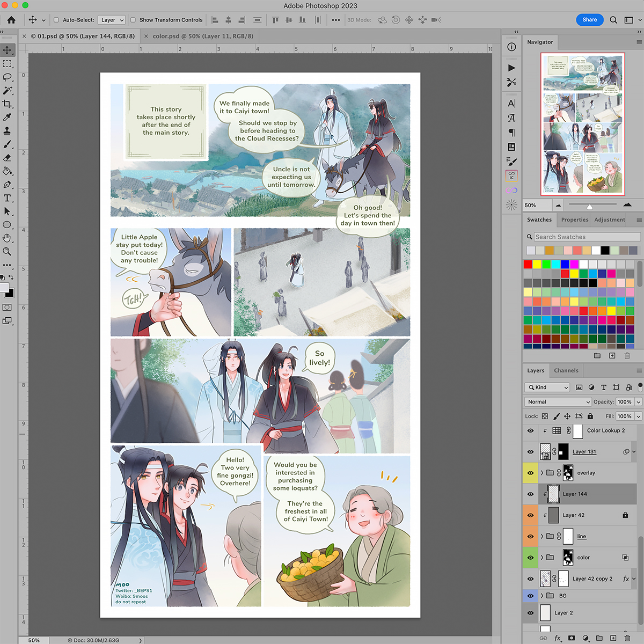Open the Navigator panel menu button
Screen dimensions: 644x644
tap(639, 42)
